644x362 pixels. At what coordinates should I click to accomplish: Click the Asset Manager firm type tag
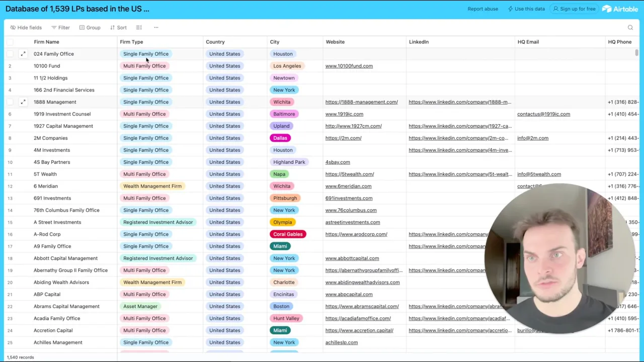pos(140,307)
